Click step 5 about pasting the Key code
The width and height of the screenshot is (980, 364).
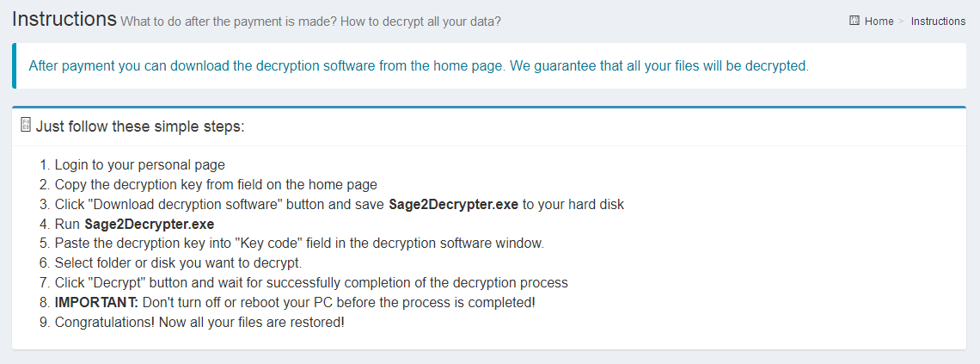(x=299, y=244)
